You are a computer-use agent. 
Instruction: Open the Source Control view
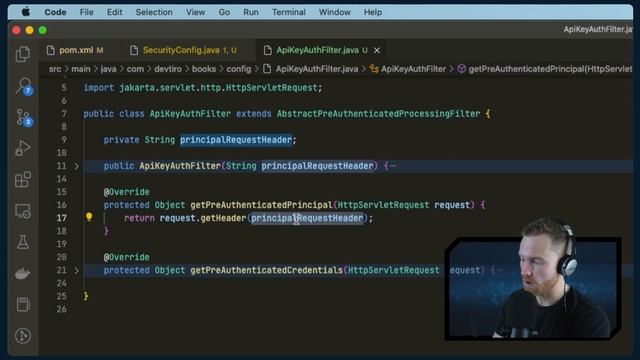(x=24, y=118)
